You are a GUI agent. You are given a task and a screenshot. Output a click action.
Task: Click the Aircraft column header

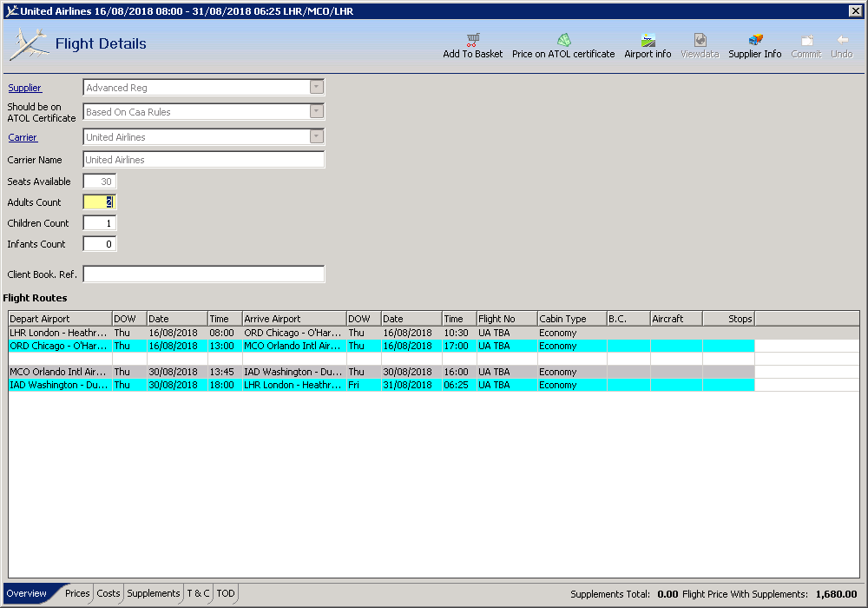pos(676,319)
